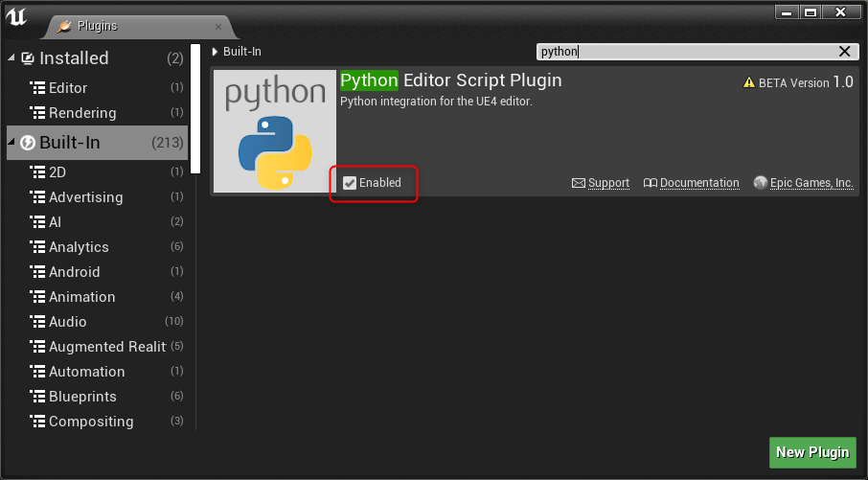Click the Built-In category icon

[28, 143]
